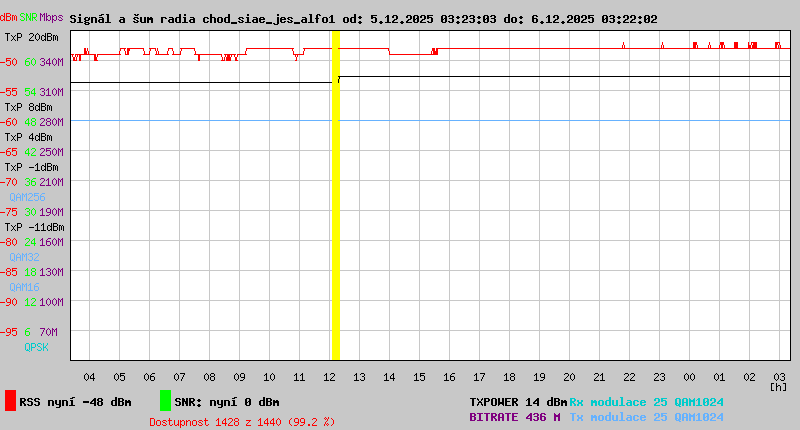Click the green SNR legend swatch
The image size is (800, 430).
[x=165, y=401]
